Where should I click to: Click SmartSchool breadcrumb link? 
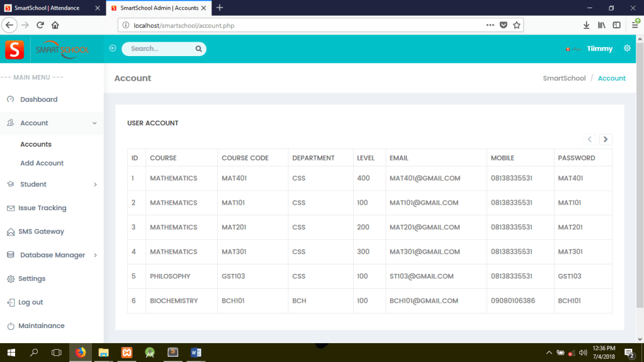[564, 79]
